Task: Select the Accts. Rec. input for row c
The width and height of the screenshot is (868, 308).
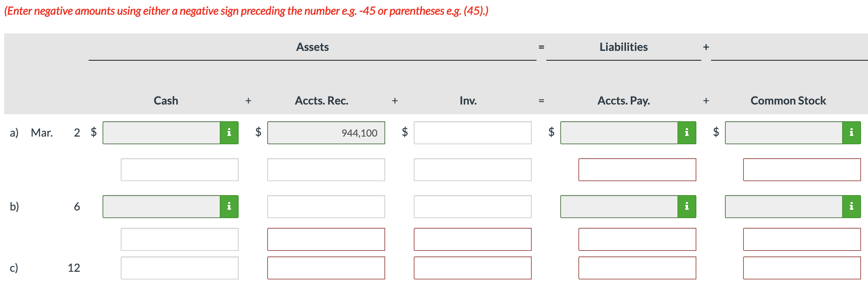Action: pyautogui.click(x=326, y=268)
